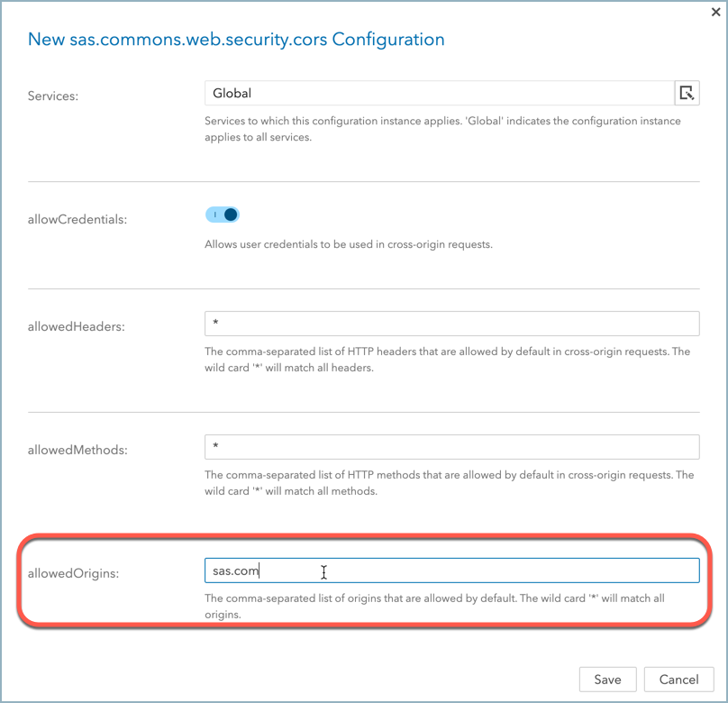
Task: Click the allowCredentials label
Action: [77, 219]
